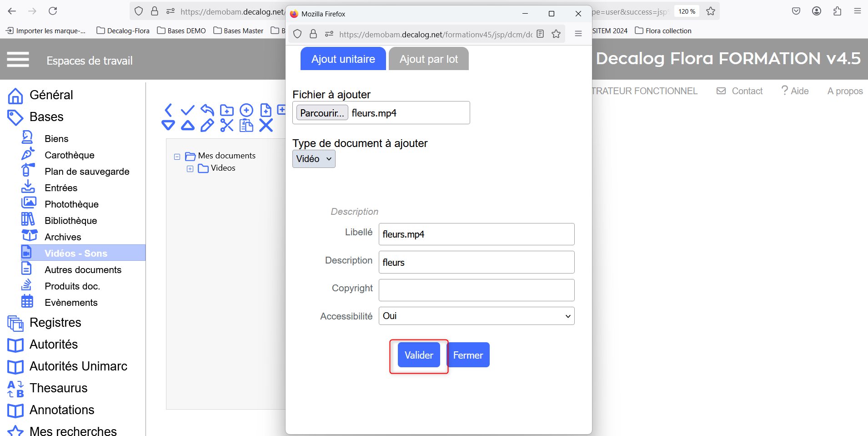Open the hamburger menu beside Espaces de travail
The height and width of the screenshot is (436, 868).
coord(18,60)
